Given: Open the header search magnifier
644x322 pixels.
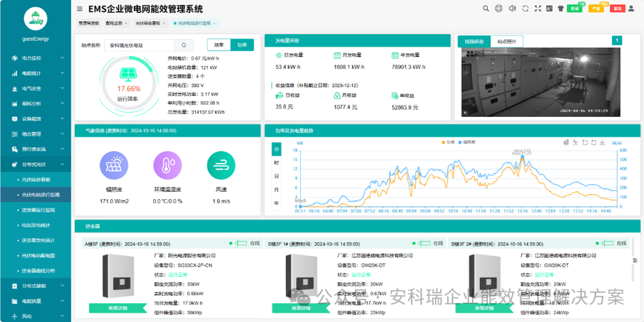Looking at the screenshot, I should (x=486, y=8).
